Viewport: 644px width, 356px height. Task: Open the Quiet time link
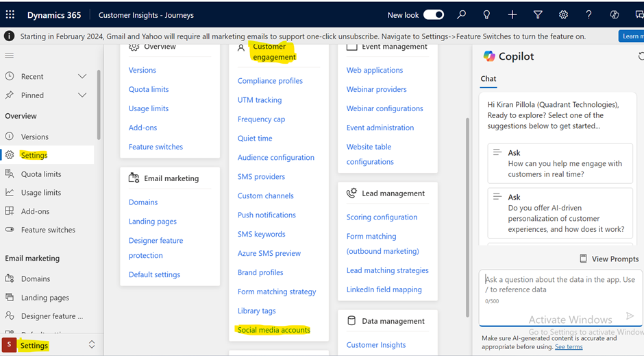255,138
